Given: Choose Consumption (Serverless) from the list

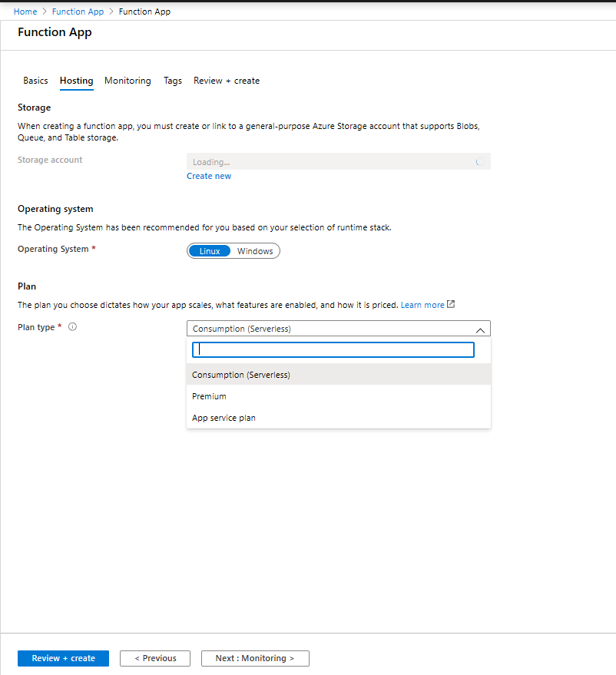Looking at the screenshot, I should click(x=339, y=375).
